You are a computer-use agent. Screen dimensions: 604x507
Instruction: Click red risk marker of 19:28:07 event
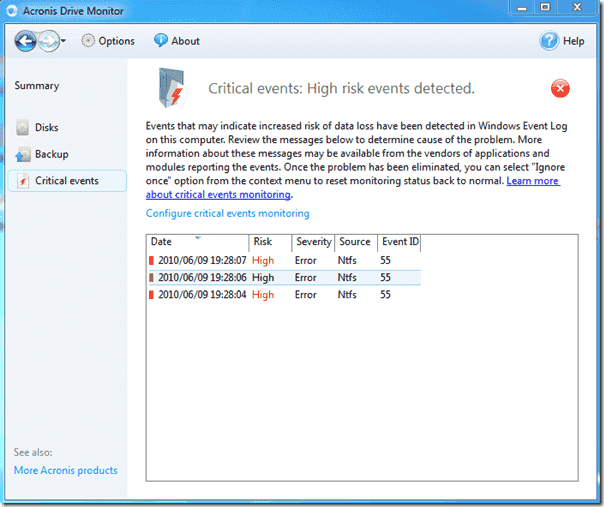tap(151, 261)
